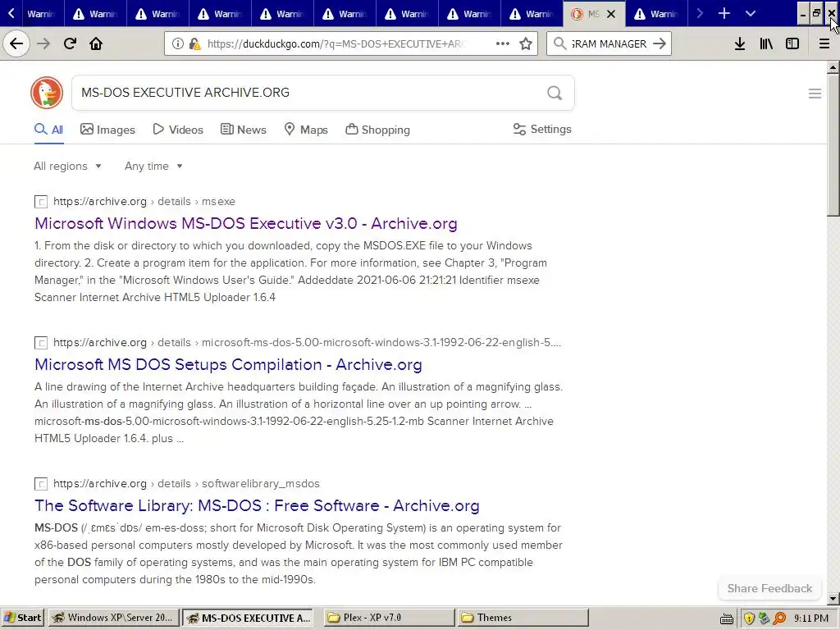This screenshot has height=630, width=840.
Task: Expand the Any time filter
Action: coord(153,166)
